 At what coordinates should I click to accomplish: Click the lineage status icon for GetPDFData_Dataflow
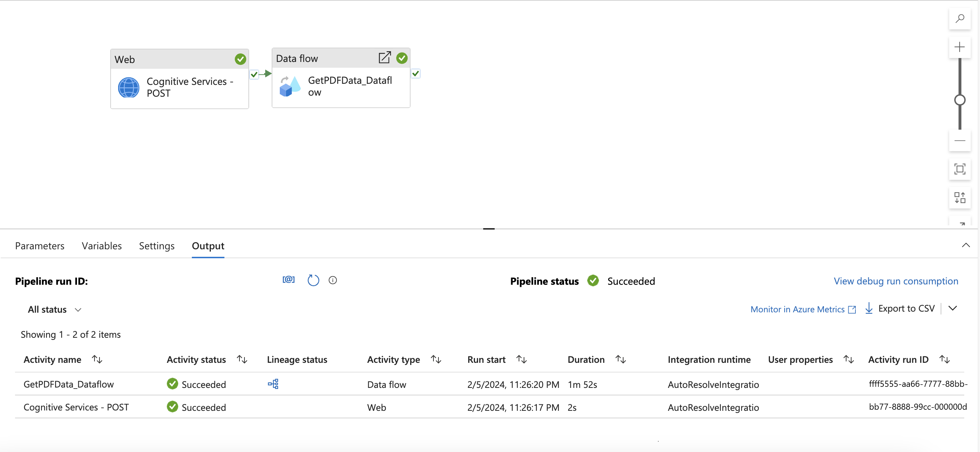(273, 384)
